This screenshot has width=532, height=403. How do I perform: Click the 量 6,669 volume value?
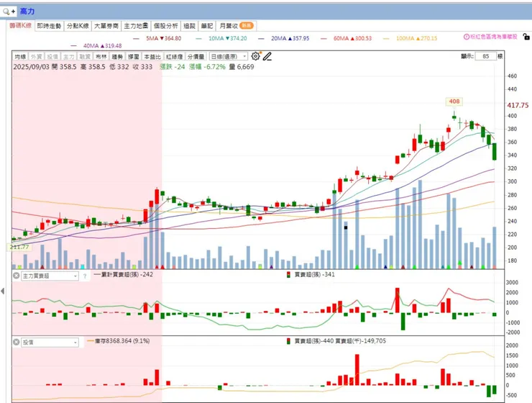click(x=242, y=67)
